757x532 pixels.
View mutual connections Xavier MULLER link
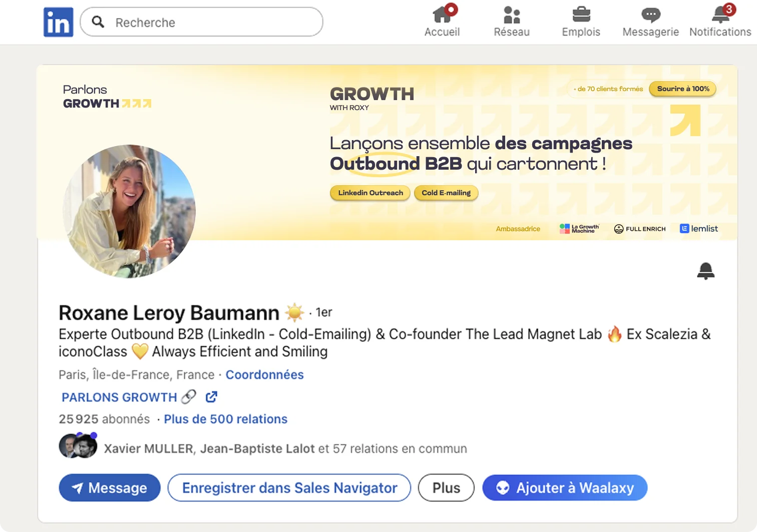[285, 448]
